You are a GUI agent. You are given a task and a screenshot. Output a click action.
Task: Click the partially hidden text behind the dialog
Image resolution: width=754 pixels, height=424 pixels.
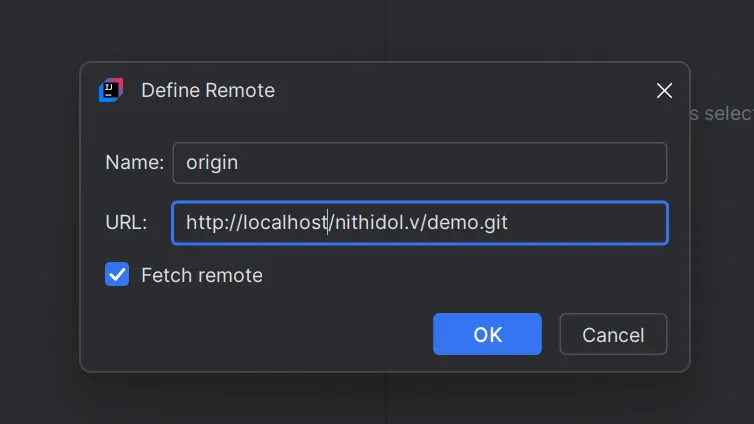pos(720,114)
